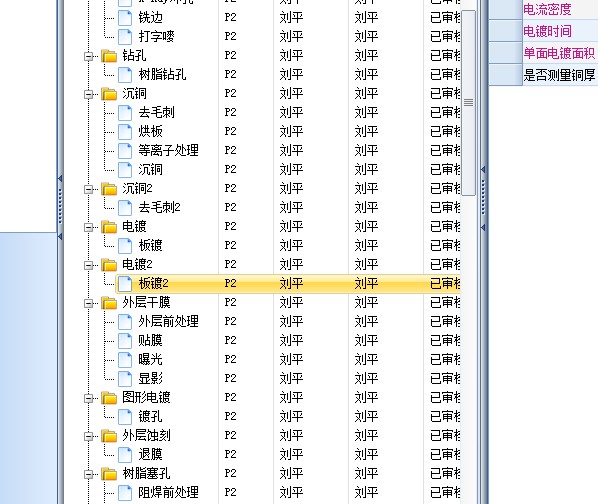Select the 打字唛 process item
The width and height of the screenshot is (598, 504).
click(156, 37)
